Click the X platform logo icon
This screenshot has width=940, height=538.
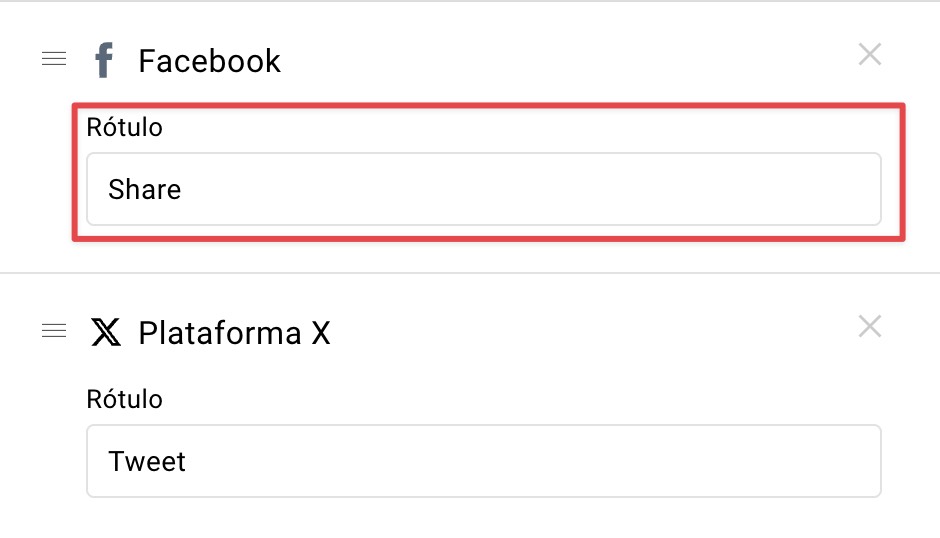coord(106,332)
